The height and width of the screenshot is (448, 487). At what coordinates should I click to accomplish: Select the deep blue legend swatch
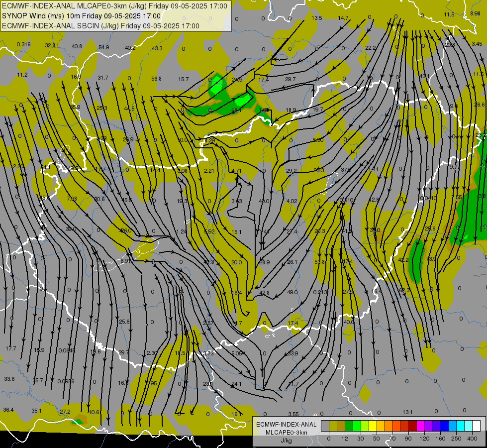click(444, 426)
